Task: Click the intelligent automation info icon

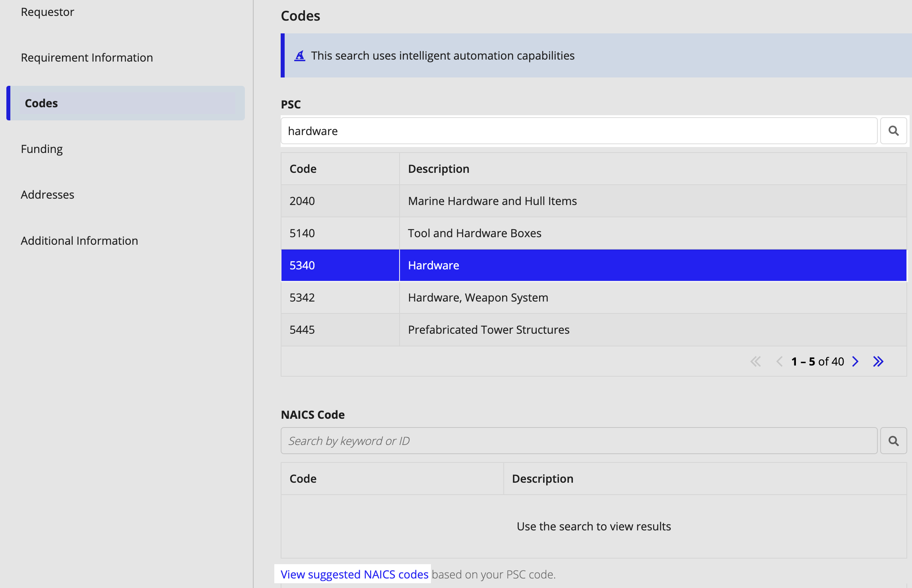Action: pyautogui.click(x=300, y=56)
